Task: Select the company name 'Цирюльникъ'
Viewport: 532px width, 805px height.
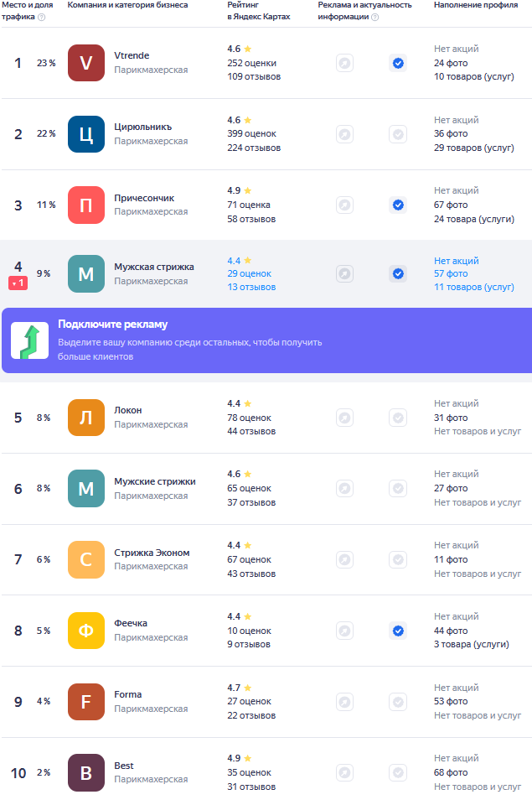Action: tap(143, 127)
